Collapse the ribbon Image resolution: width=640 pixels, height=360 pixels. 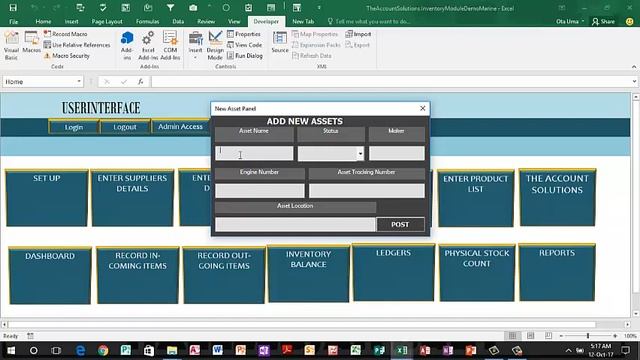click(x=633, y=67)
